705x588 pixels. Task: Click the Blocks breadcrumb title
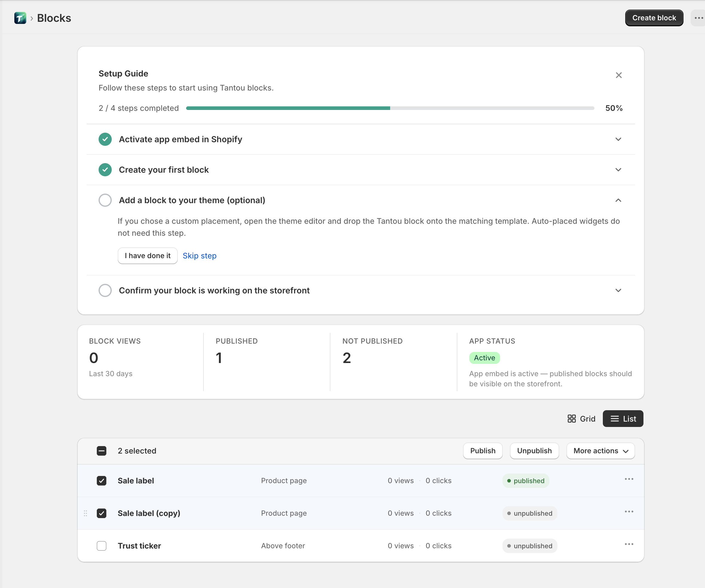pyautogui.click(x=54, y=18)
